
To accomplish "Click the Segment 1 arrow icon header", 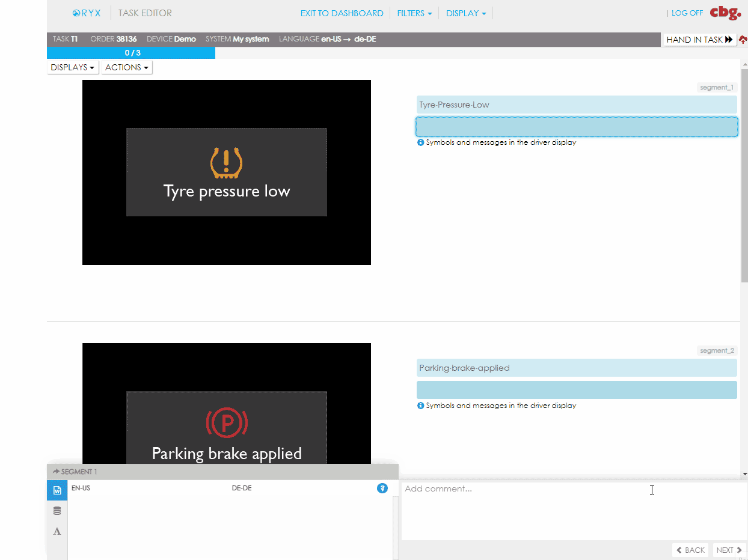I will pos(56,472).
